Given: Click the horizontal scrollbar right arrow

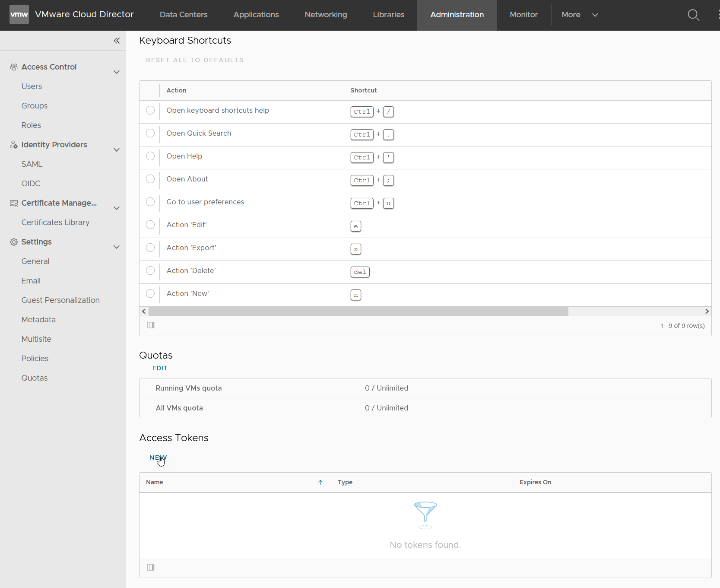Looking at the screenshot, I should pyautogui.click(x=707, y=311).
